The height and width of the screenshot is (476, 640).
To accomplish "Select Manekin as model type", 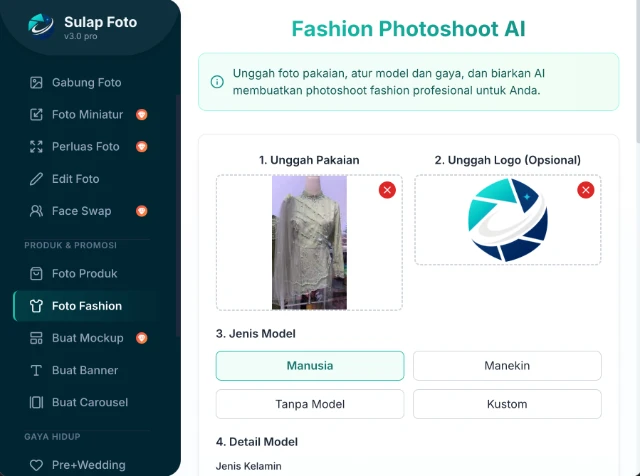I will tap(507, 366).
